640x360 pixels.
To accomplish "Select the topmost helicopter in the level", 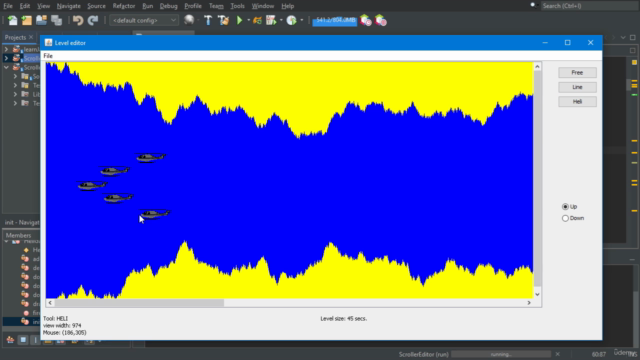I will click(x=151, y=157).
